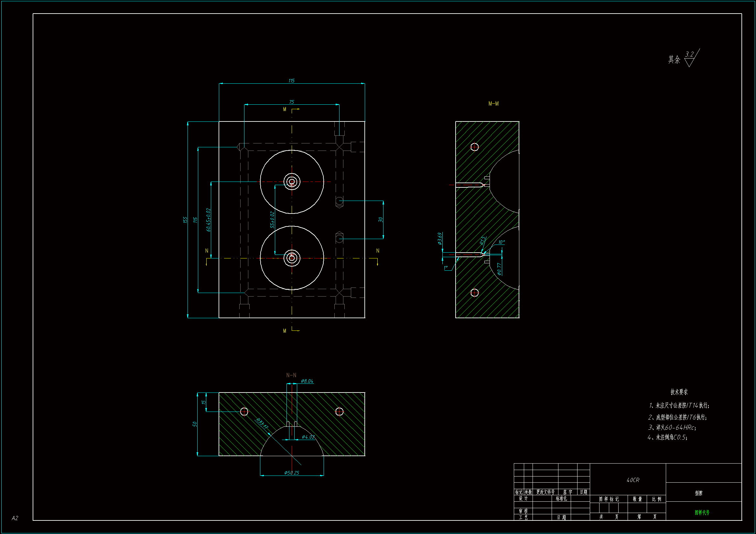Click the Φ50.25 diameter dimension

point(291,473)
